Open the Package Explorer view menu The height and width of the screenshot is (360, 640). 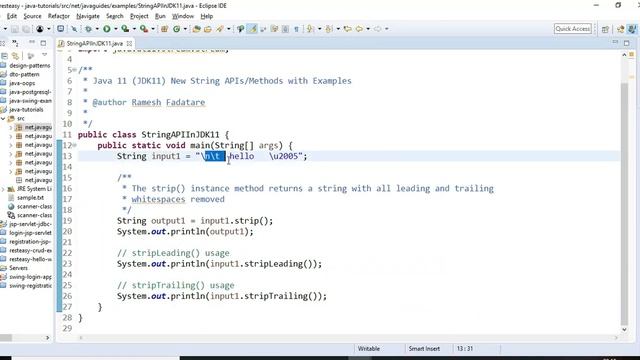(x=44, y=55)
